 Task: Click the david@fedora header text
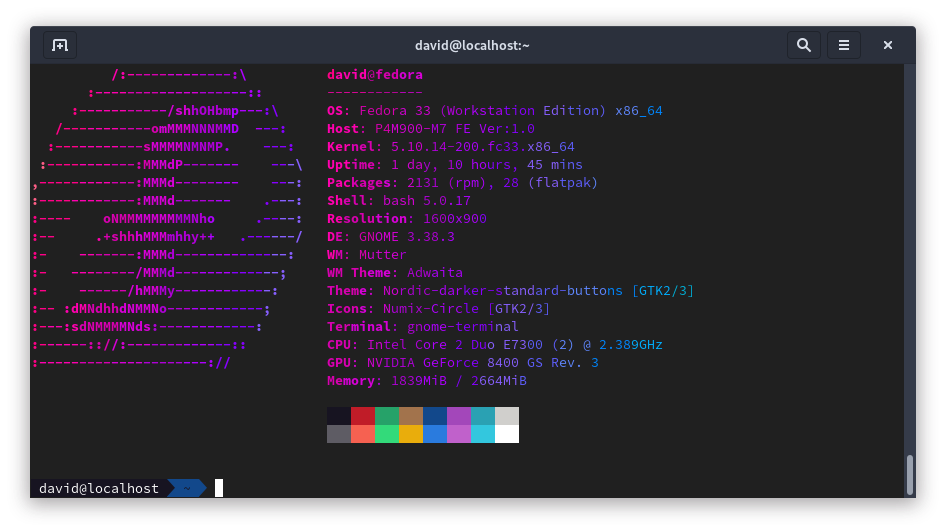[x=375, y=75]
